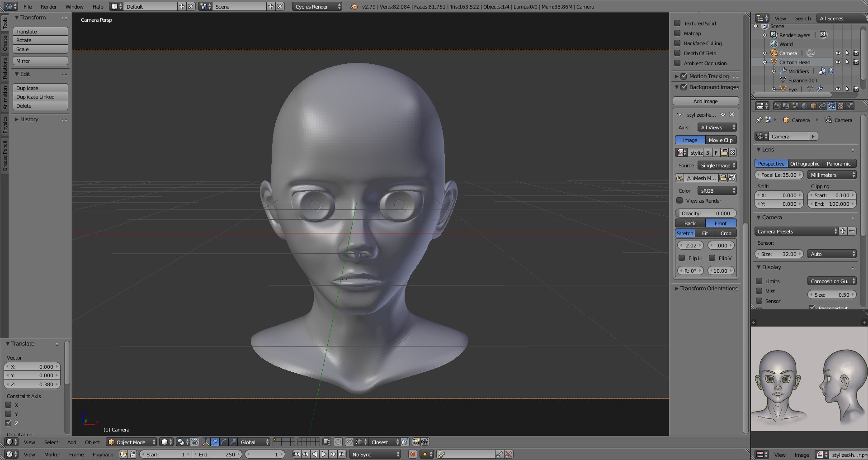Image resolution: width=868 pixels, height=460 pixels.
Task: Click the Render properties camera icon
Action: pos(777,106)
